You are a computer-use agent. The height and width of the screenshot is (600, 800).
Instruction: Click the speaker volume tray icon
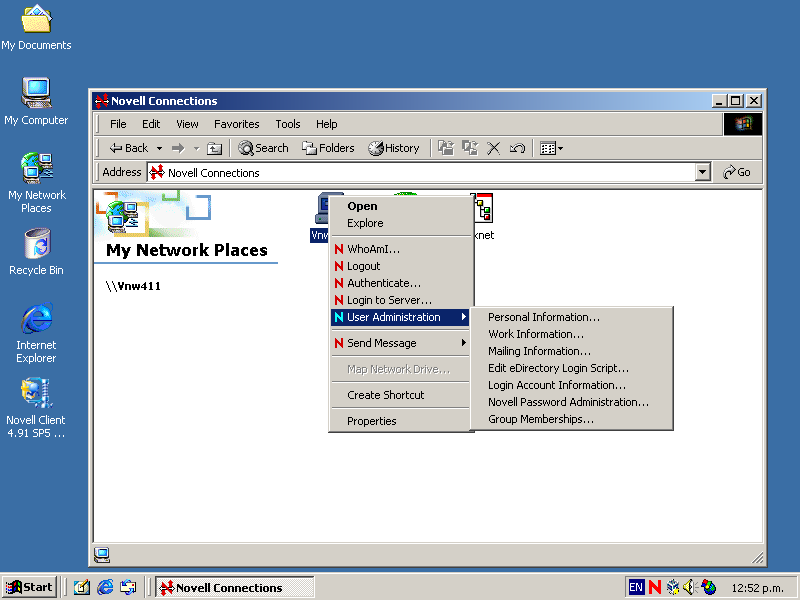click(689, 588)
